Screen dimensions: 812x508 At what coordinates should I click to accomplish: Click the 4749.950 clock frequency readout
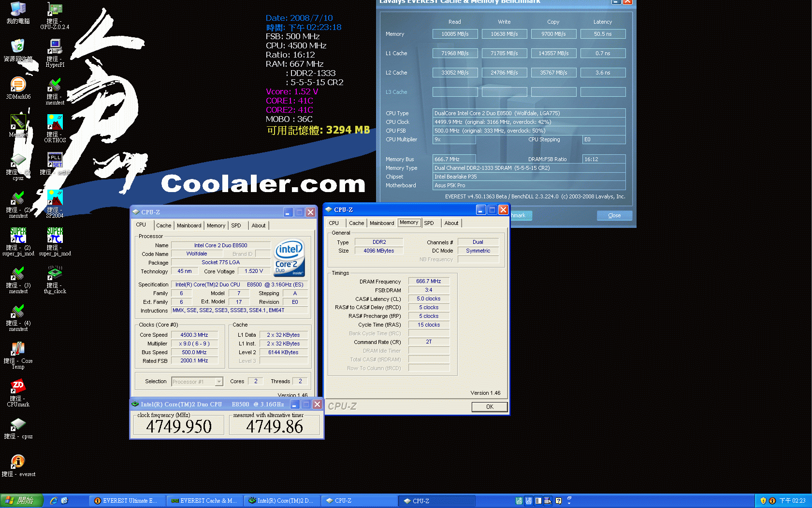click(179, 426)
